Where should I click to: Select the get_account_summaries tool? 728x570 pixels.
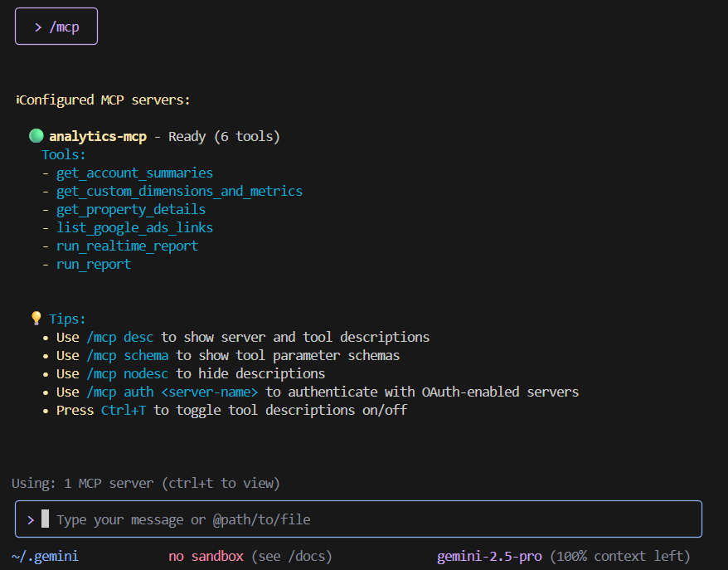click(134, 173)
